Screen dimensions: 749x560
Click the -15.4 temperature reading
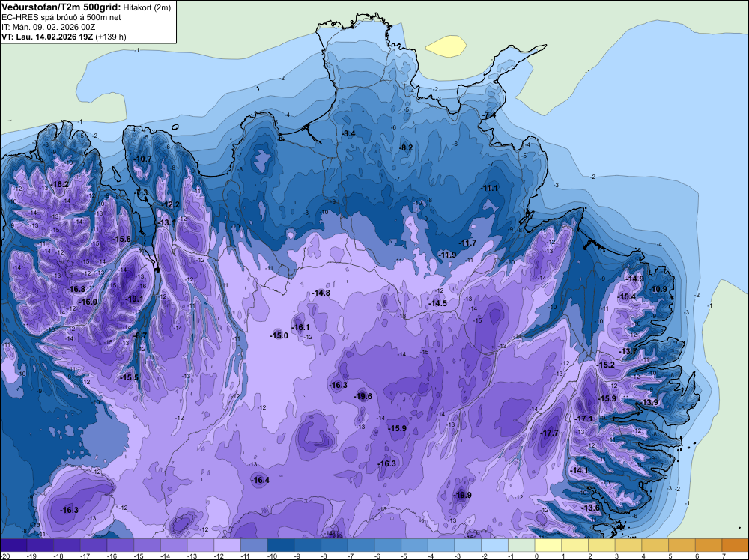(627, 297)
